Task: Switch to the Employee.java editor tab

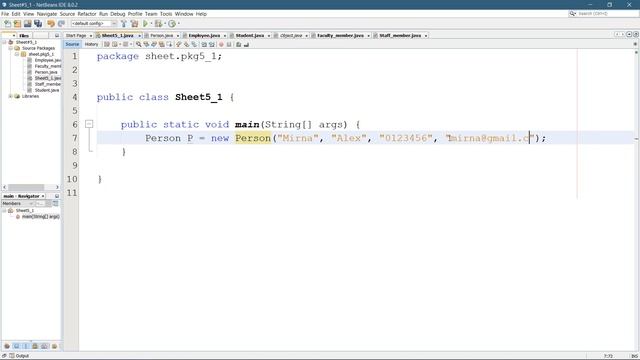Action: tap(204, 36)
